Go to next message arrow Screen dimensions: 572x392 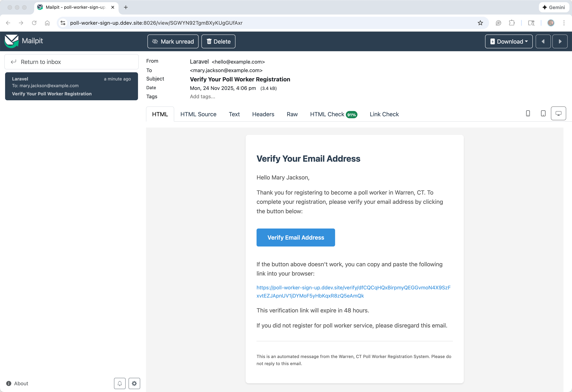click(560, 41)
